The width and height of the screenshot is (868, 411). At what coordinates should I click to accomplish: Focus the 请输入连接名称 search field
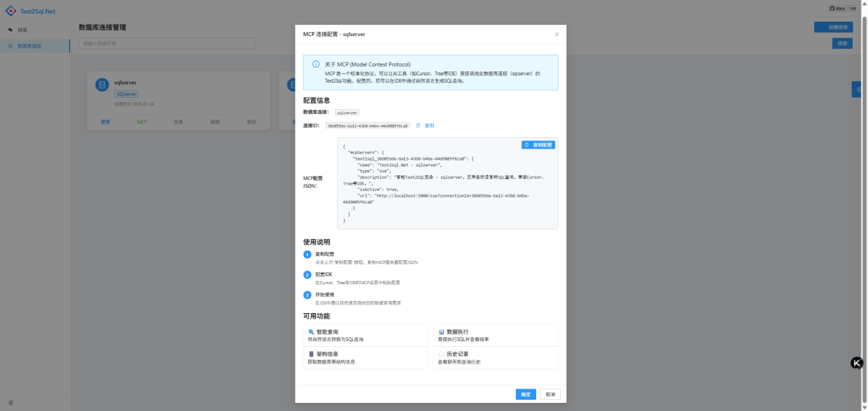[x=167, y=43]
